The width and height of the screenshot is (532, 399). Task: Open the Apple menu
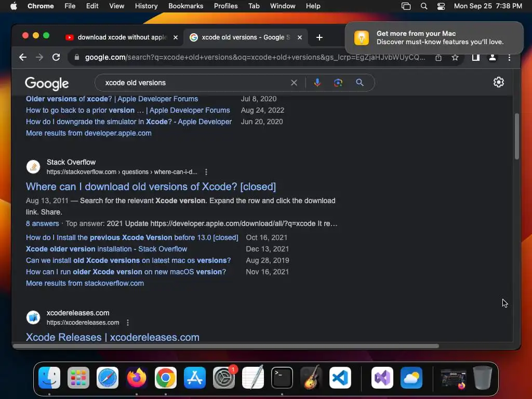coord(14,6)
